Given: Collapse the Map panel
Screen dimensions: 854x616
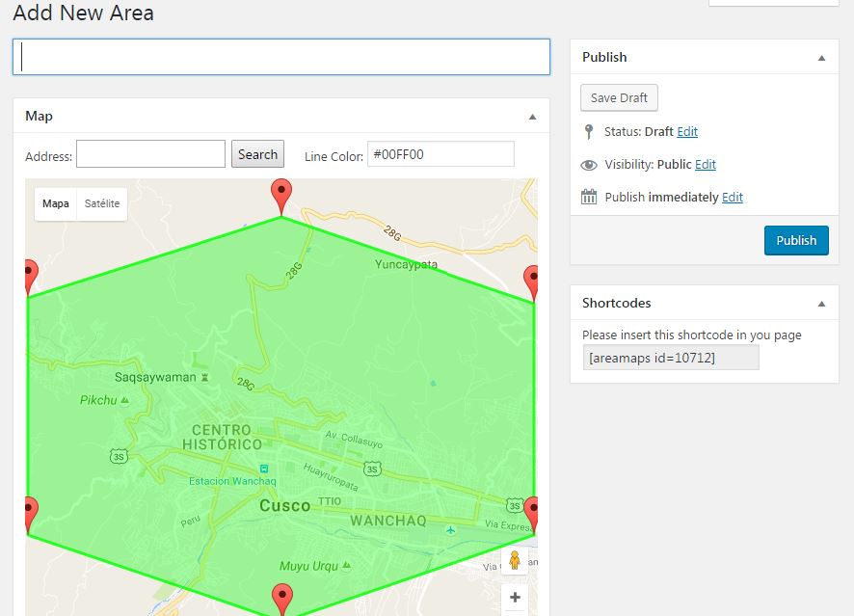Looking at the screenshot, I should click(532, 117).
